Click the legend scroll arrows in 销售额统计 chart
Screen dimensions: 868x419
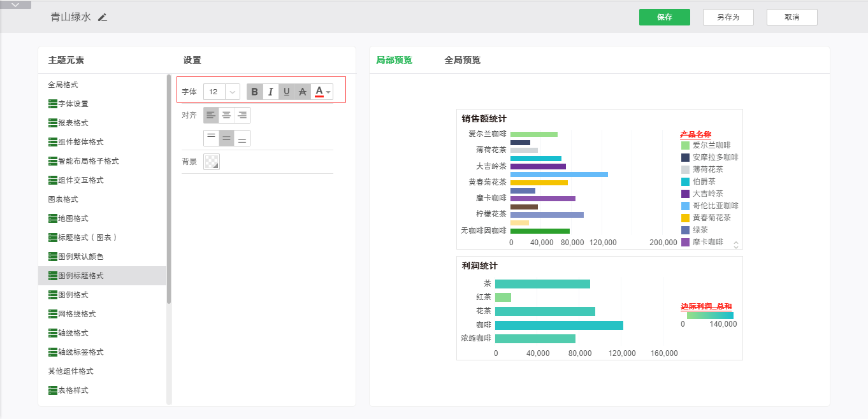tap(736, 244)
